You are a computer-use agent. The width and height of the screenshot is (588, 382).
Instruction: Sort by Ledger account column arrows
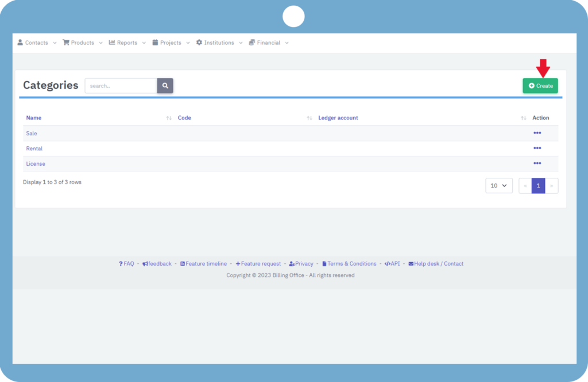524,118
